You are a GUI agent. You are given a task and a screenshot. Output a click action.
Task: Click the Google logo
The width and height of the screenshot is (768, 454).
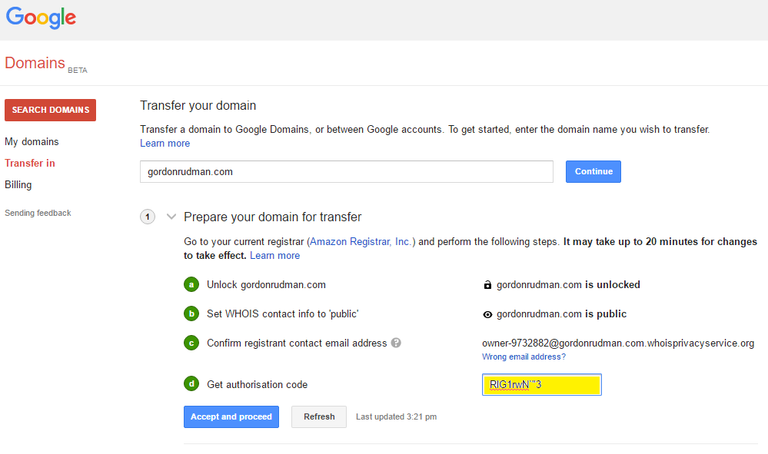pos(41,17)
